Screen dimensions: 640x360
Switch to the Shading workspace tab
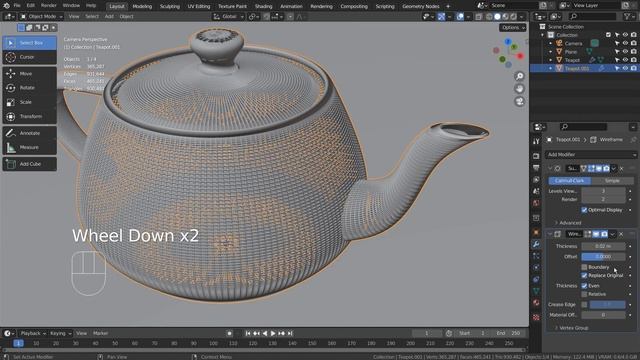263,6
